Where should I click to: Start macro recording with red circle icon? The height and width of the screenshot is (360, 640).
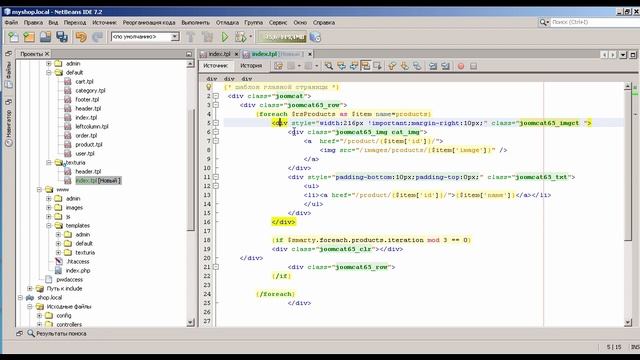click(461, 66)
